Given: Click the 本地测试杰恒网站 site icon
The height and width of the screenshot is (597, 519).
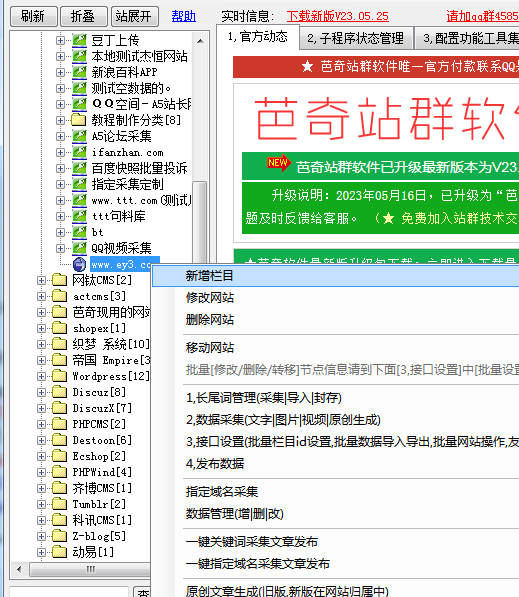Looking at the screenshot, I should [x=79, y=56].
